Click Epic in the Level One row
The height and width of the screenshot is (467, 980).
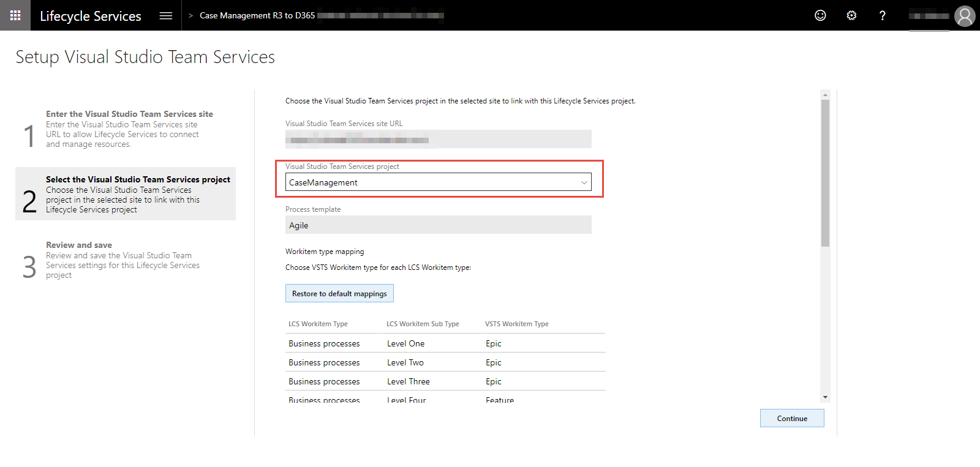(494, 343)
